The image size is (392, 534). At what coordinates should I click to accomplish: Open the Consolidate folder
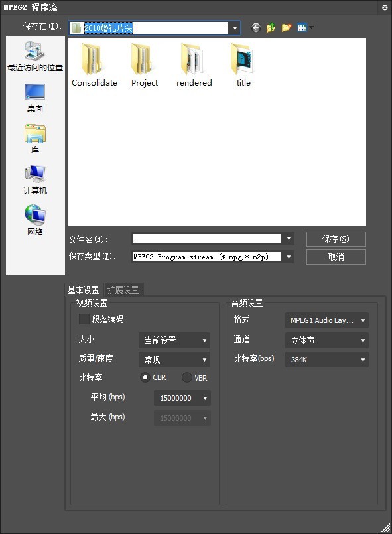coord(94,65)
